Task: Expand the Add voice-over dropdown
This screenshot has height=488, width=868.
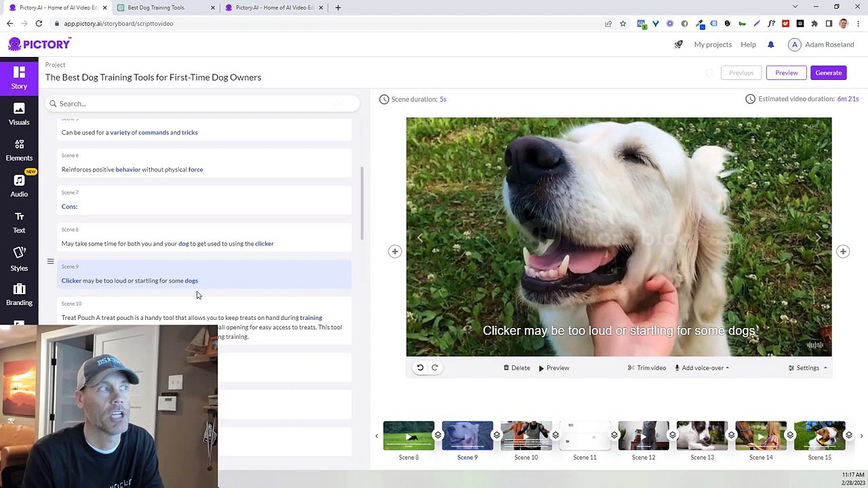Action: 702,368
